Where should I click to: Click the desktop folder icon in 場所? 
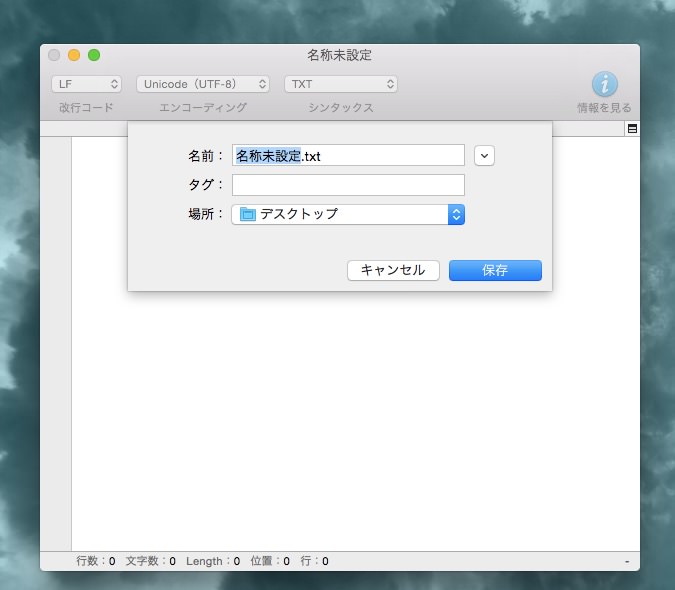coord(248,214)
